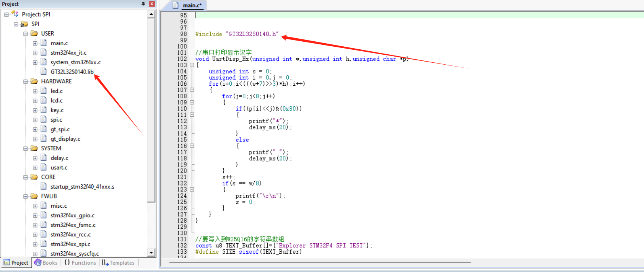Open the Templates tab
This screenshot has width=644, height=272.
tap(118, 262)
